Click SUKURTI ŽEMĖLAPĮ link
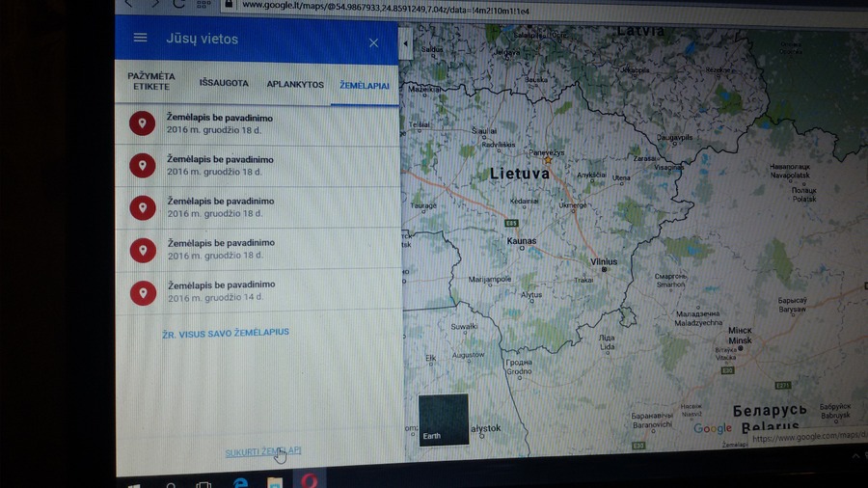 point(263,451)
